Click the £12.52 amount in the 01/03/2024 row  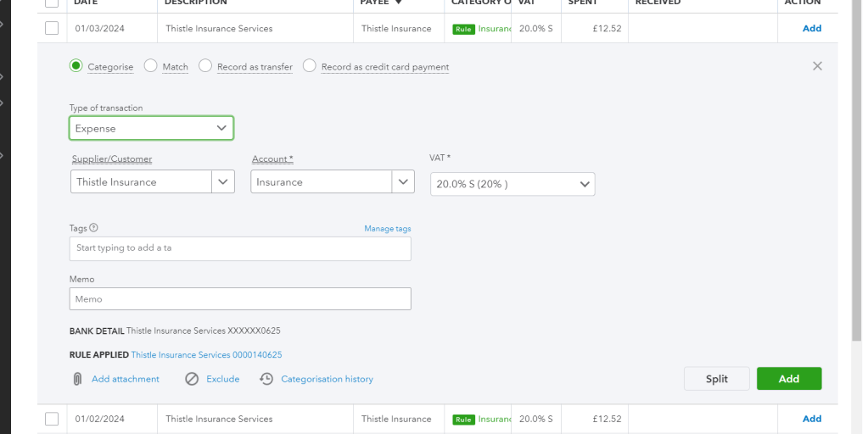(x=607, y=28)
